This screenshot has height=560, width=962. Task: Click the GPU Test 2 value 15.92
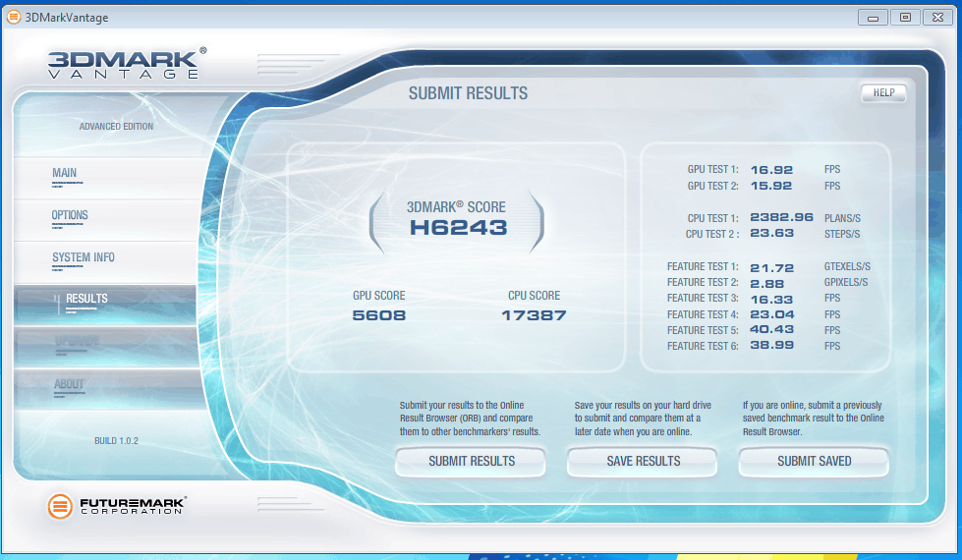point(771,186)
